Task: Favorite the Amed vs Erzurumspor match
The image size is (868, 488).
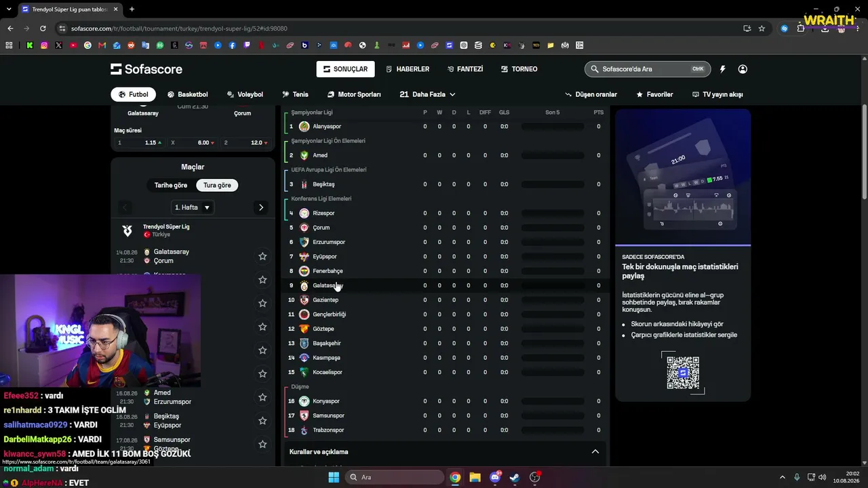Action: [x=262, y=397]
